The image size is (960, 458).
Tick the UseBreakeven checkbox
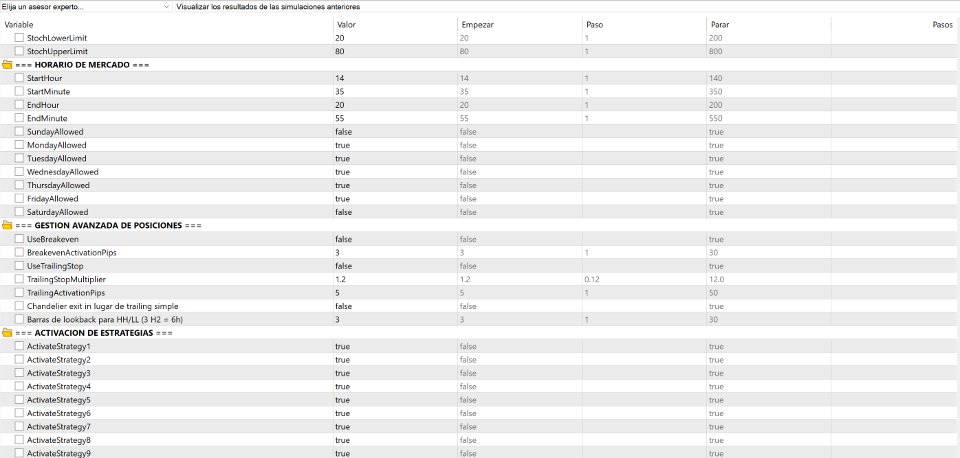19,239
